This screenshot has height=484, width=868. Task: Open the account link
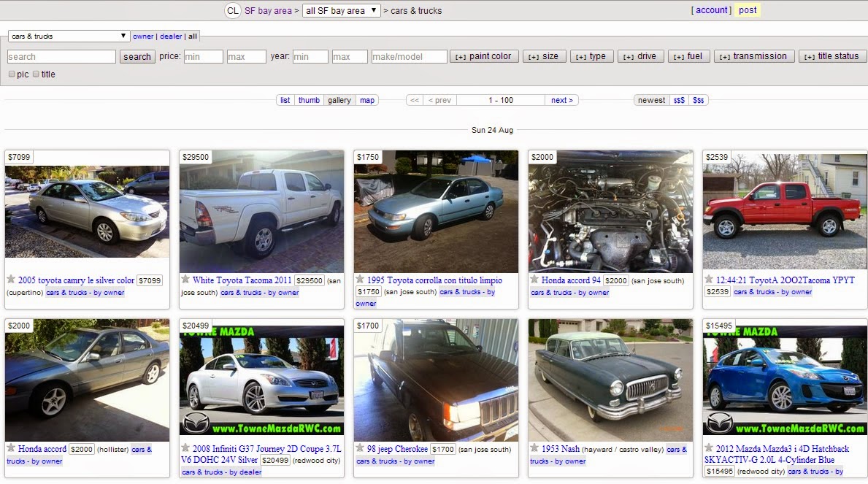coord(712,10)
